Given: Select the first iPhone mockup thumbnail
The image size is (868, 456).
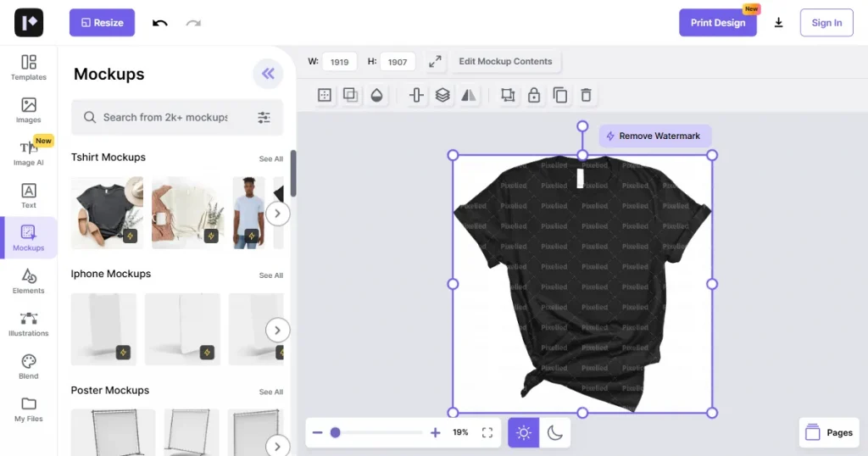Looking at the screenshot, I should [x=103, y=329].
